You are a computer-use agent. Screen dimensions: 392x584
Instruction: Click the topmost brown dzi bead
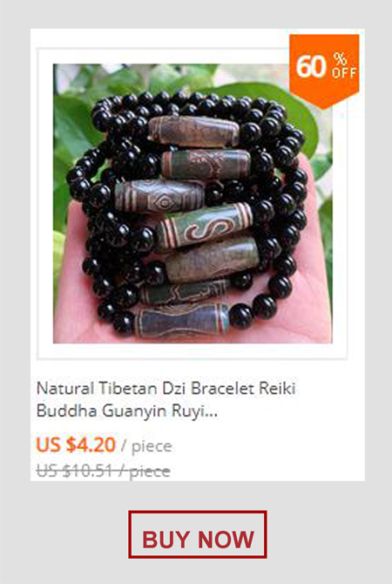(x=193, y=131)
